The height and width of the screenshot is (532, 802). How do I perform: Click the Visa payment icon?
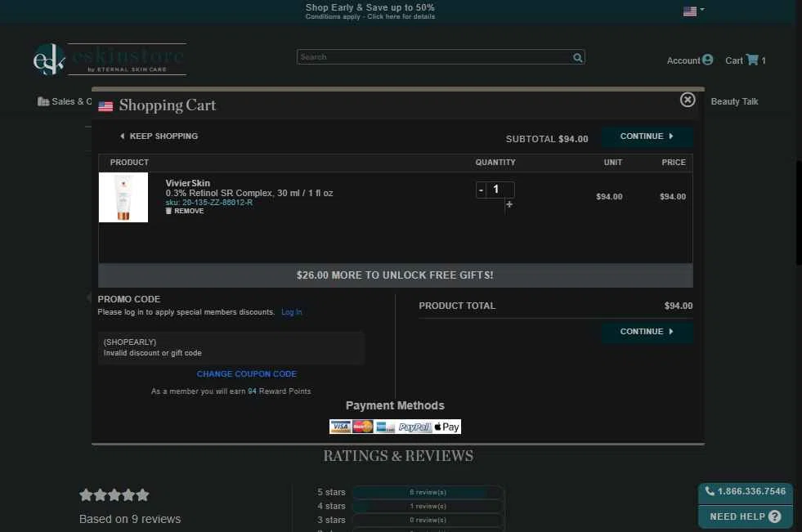click(341, 427)
